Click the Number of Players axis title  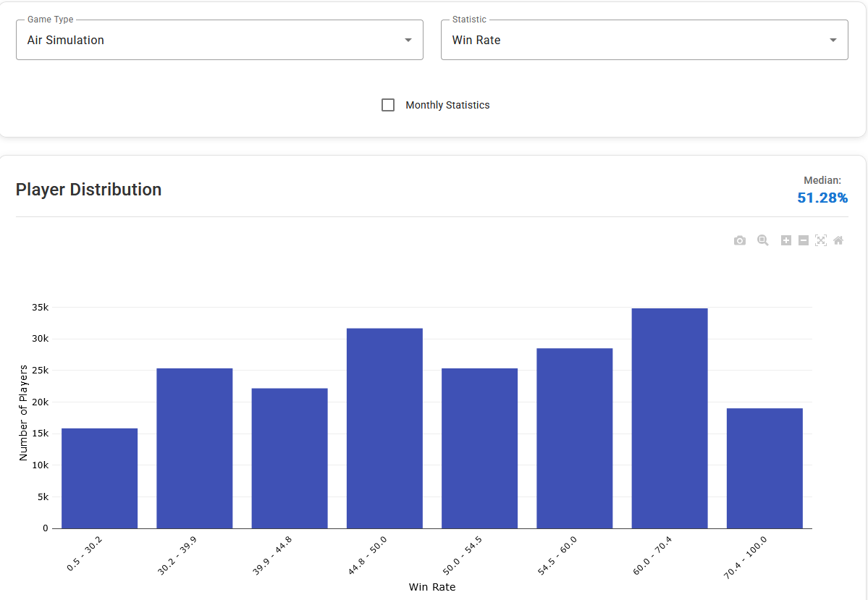(23, 413)
